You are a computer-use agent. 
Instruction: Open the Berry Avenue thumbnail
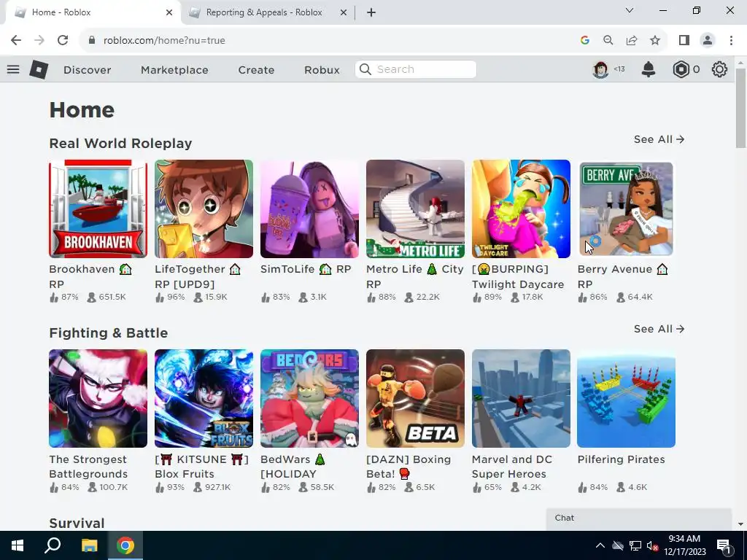point(627,209)
